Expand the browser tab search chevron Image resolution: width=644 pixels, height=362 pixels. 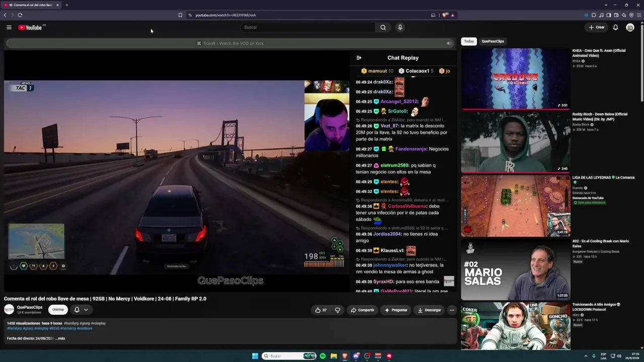607,5
